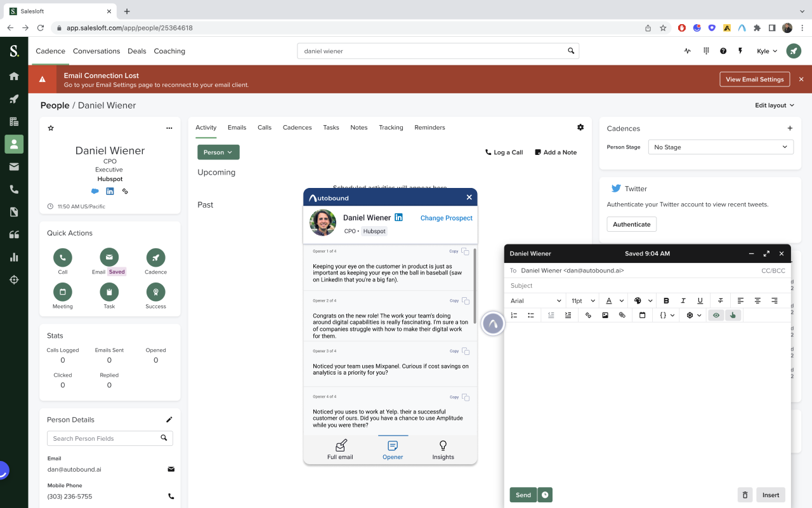The width and height of the screenshot is (812, 508).
Task: Star Daniel Wiener as favorite
Action: (51, 128)
